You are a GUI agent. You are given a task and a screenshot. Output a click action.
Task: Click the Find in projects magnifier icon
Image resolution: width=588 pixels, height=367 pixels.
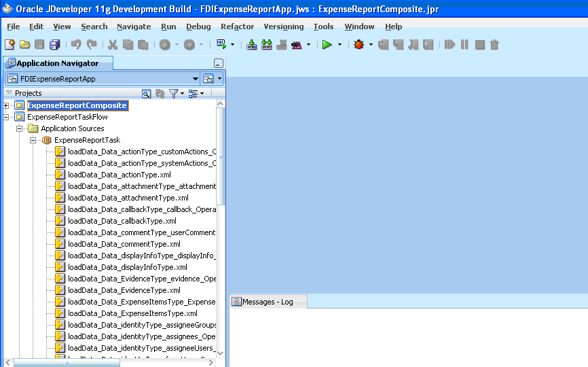(146, 93)
